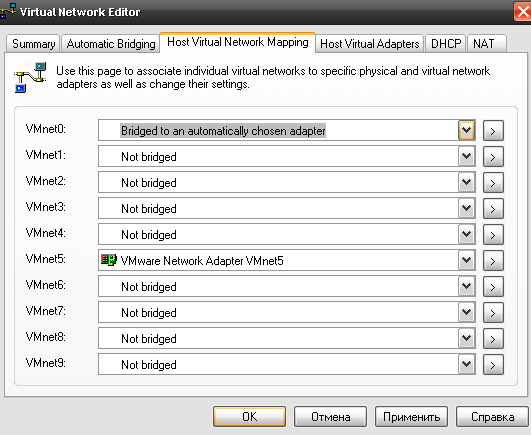Switch to the Automatic Bridging tab
The height and width of the screenshot is (435, 531).
point(111,44)
